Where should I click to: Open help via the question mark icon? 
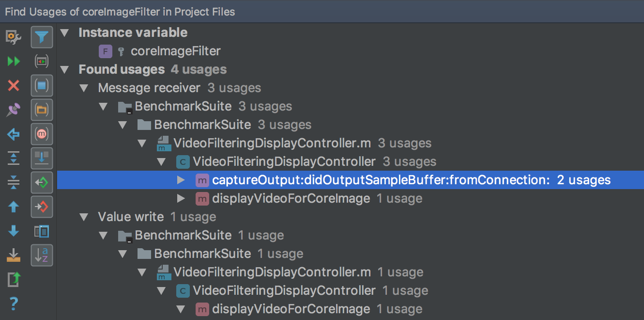click(14, 304)
